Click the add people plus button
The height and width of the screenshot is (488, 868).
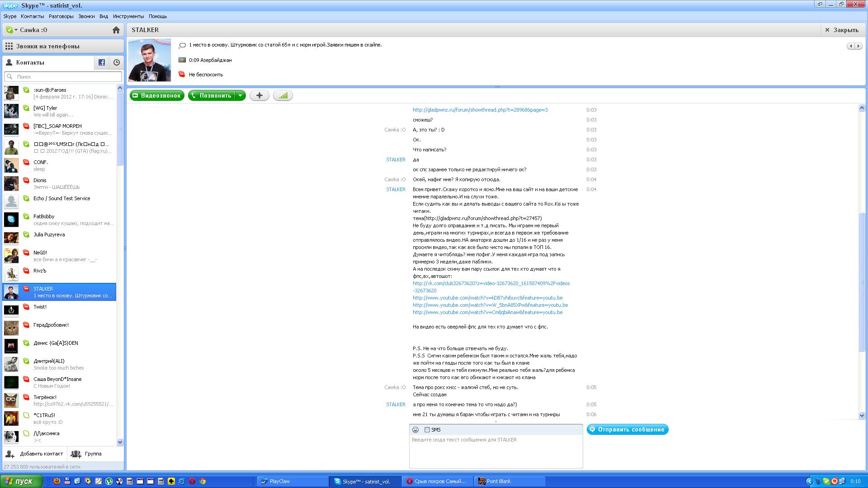(x=259, y=95)
